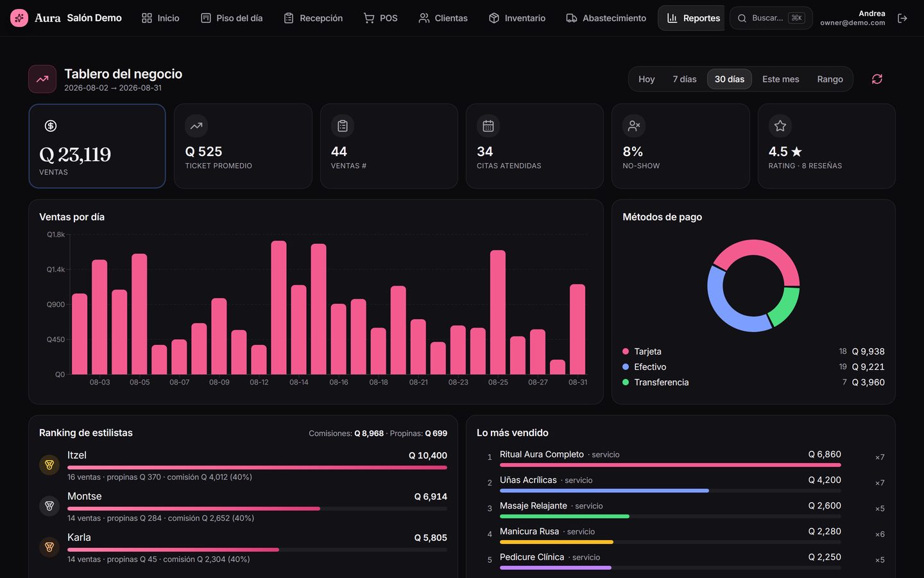The width and height of the screenshot is (924, 578).
Task: Click the Ventas Q 23,119 card
Action: point(97,146)
